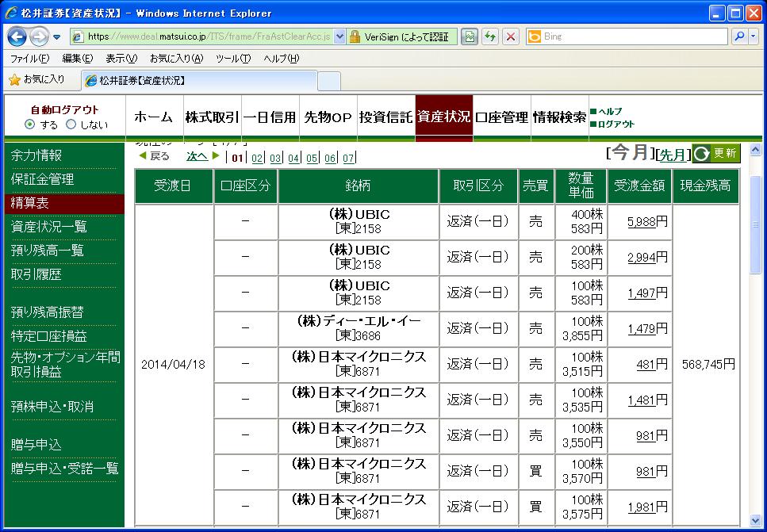This screenshot has height=532, width=767.
Task: Click the VeriSign security lock icon
Action: pos(355,36)
